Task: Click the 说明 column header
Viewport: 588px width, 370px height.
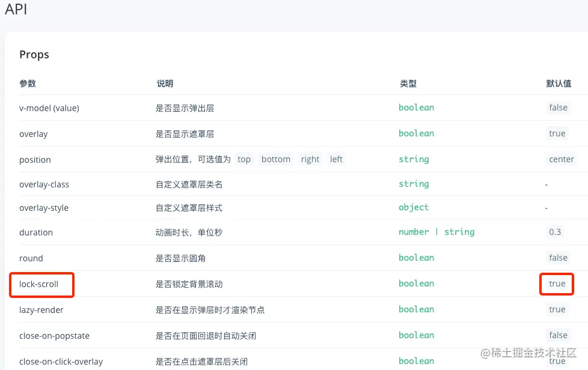Action: [165, 83]
